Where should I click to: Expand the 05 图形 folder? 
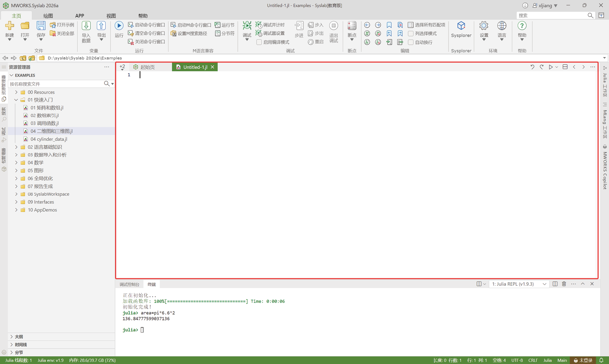coord(16,171)
